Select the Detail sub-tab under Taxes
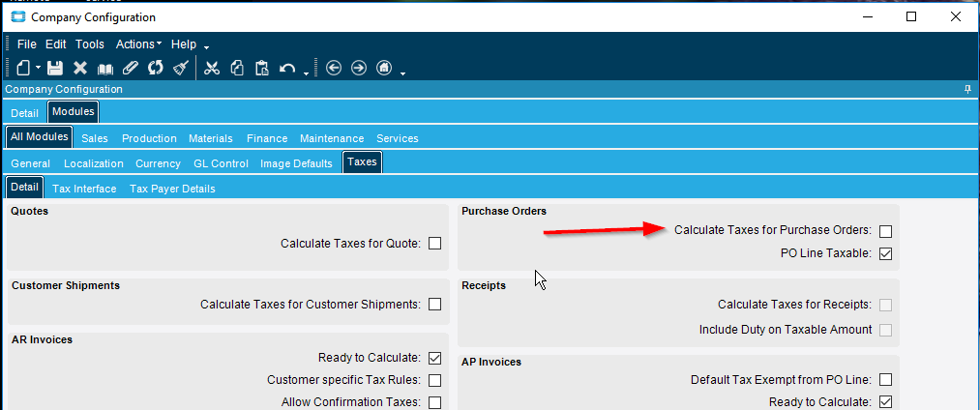 tap(25, 187)
